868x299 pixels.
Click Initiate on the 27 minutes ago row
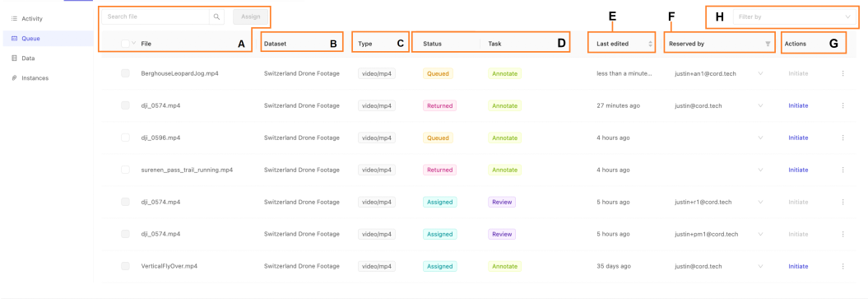coord(798,105)
